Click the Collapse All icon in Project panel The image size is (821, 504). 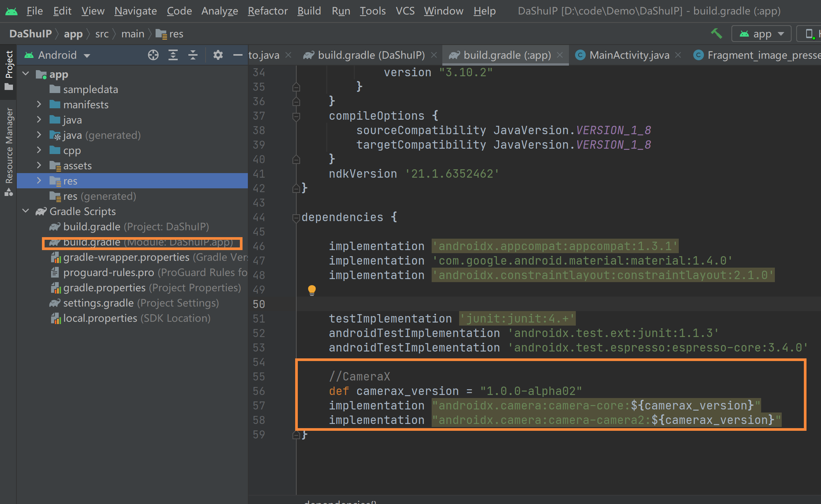pos(193,55)
